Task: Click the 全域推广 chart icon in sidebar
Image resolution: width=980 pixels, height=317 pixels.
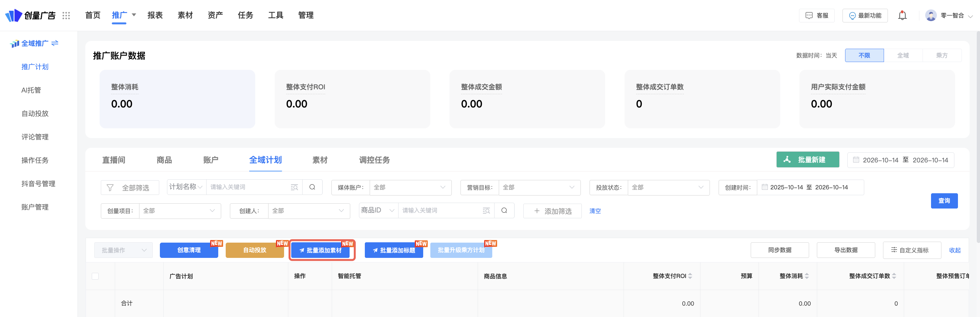Action: click(x=15, y=44)
